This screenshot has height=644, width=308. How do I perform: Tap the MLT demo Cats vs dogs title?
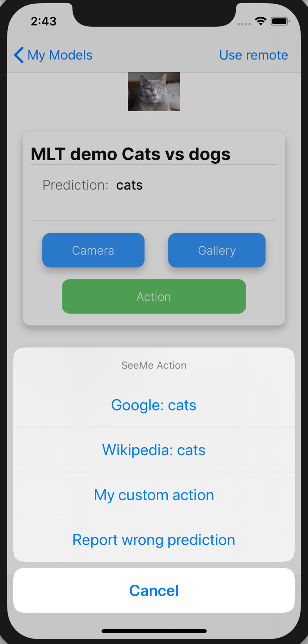(x=130, y=154)
